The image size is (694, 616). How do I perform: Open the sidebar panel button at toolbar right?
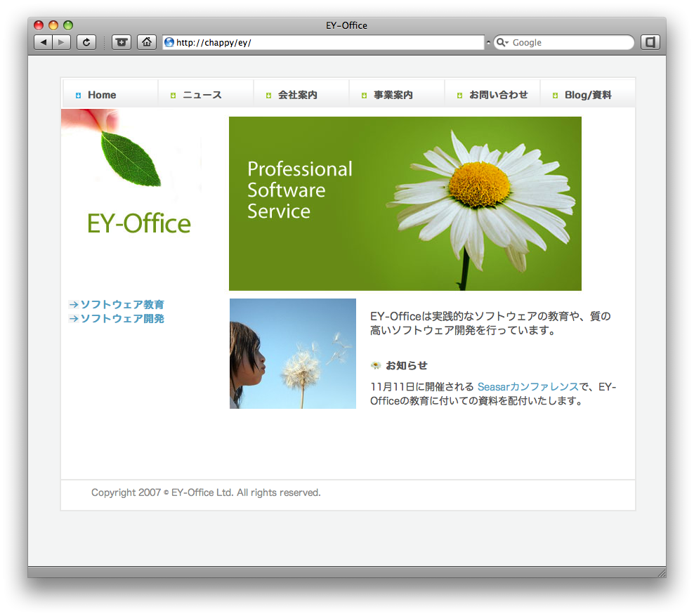coord(650,42)
